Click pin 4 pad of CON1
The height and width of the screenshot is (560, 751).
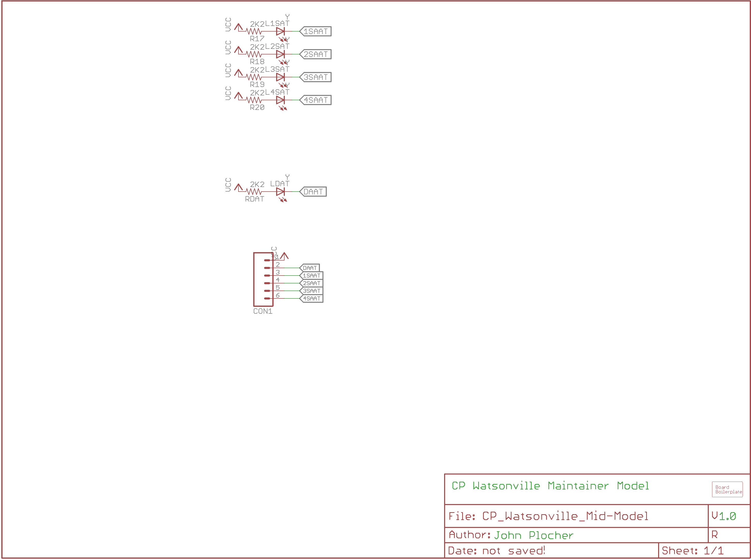(x=267, y=283)
